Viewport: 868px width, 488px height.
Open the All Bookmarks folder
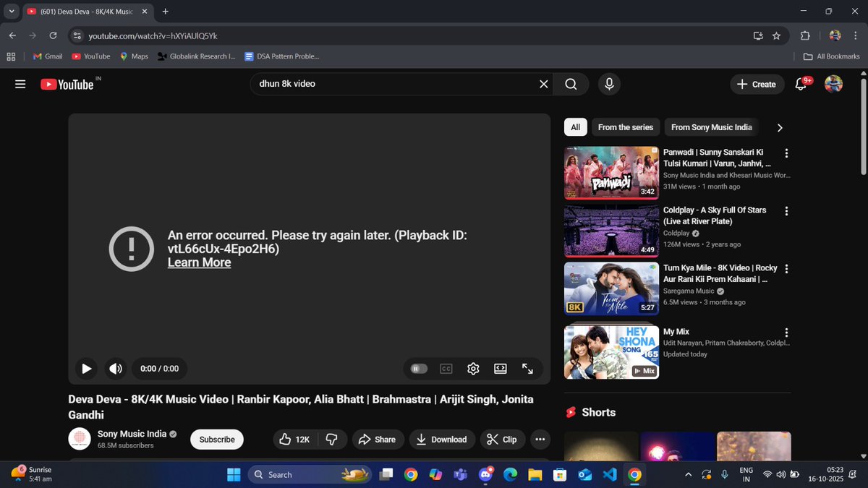(832, 56)
